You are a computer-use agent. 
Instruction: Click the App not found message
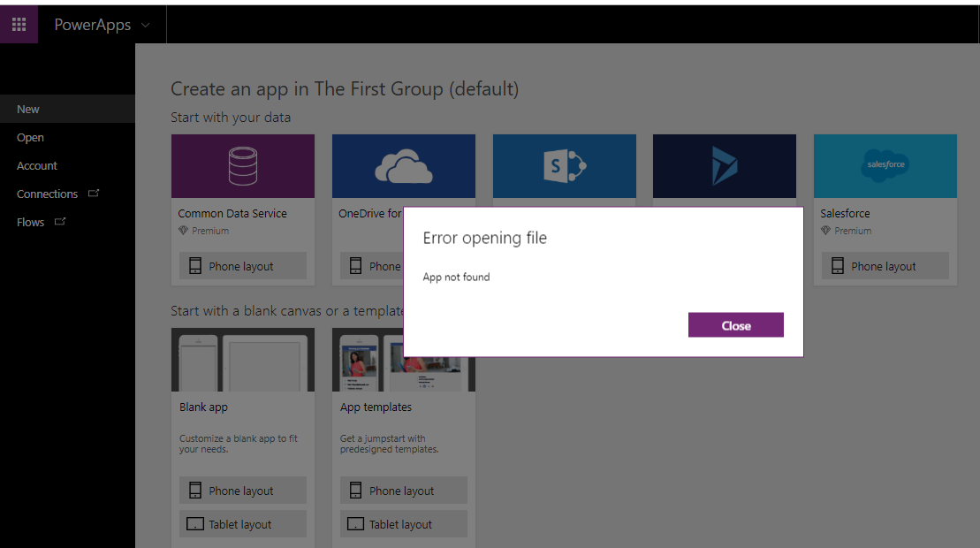coord(456,277)
